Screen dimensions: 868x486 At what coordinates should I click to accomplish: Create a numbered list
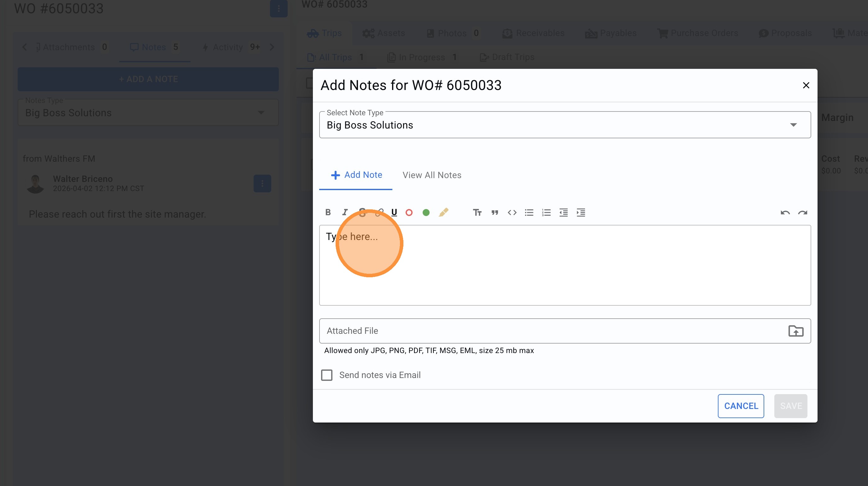546,212
